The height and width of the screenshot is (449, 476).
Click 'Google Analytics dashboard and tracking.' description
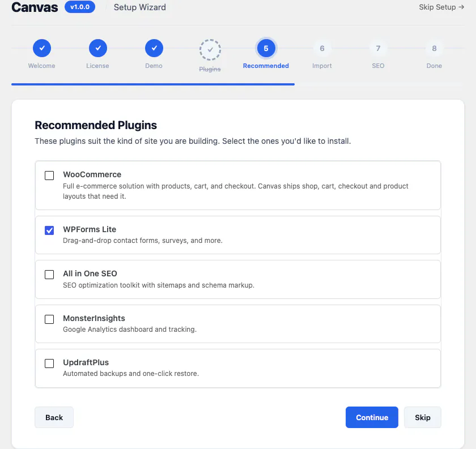tap(130, 329)
